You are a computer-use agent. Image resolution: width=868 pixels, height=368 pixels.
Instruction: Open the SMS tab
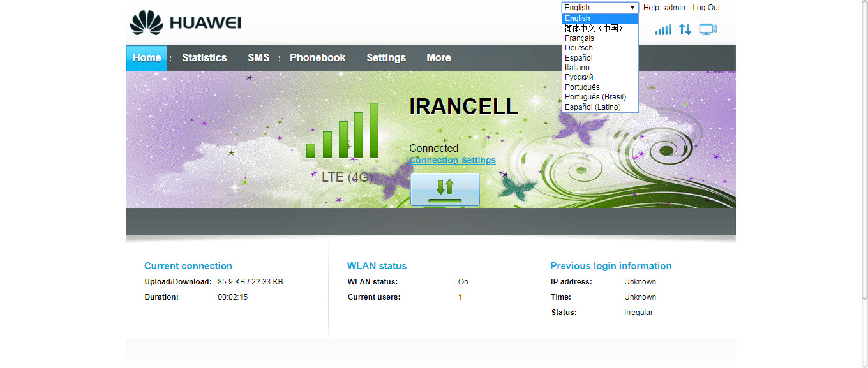click(x=258, y=57)
